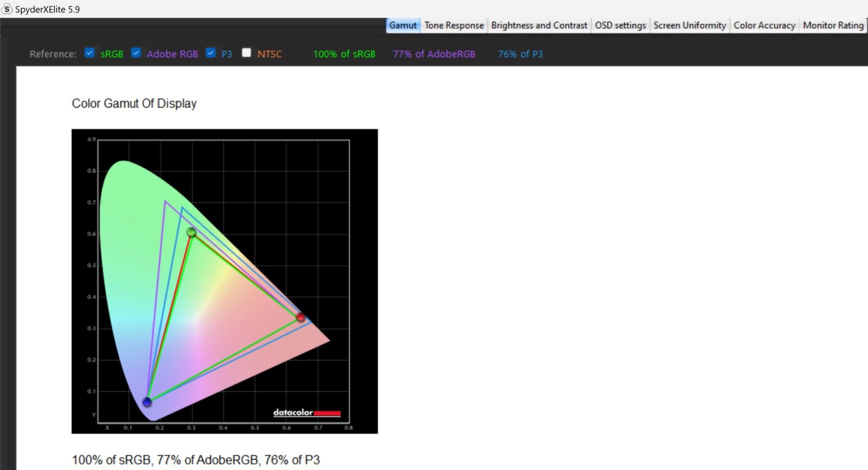Click the "77% of AdobeRGB" purple result text
This screenshot has width=868, height=470.
[434, 54]
